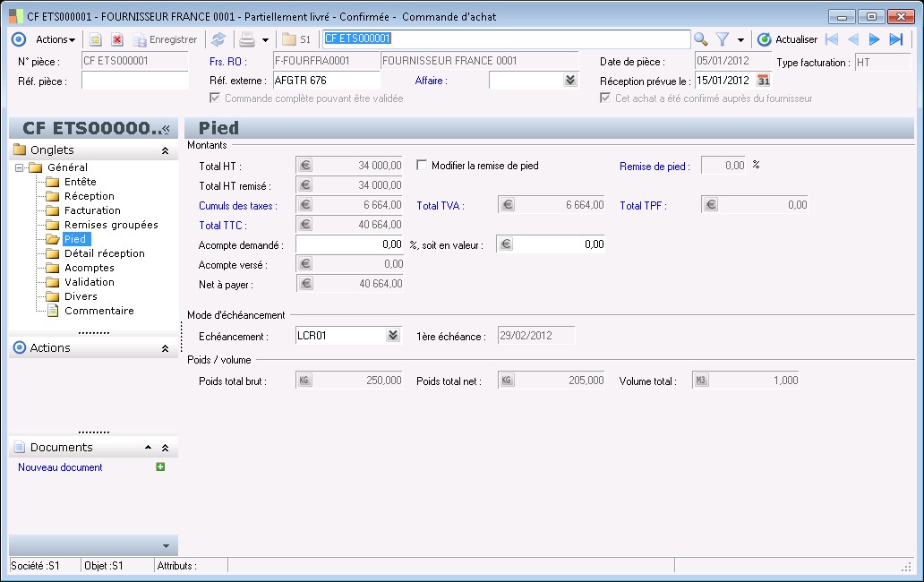
Task: Click the refresh arrows toolbar icon
Action: coord(218,39)
